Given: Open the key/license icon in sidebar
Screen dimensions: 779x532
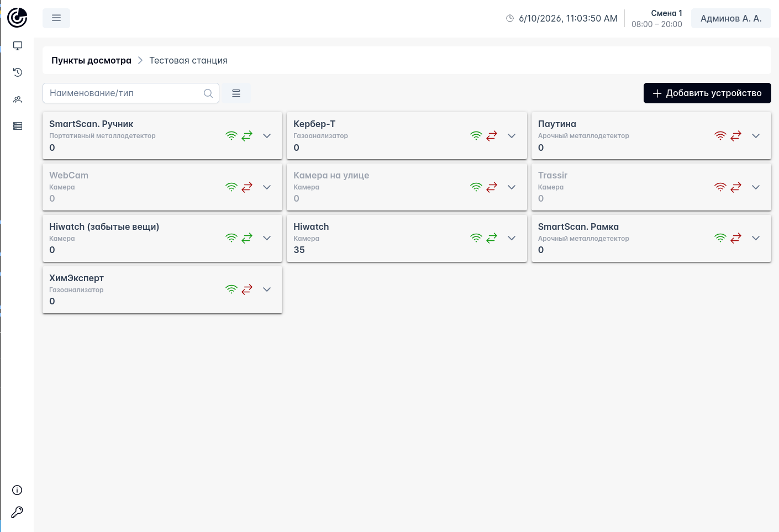Looking at the screenshot, I should (17, 512).
